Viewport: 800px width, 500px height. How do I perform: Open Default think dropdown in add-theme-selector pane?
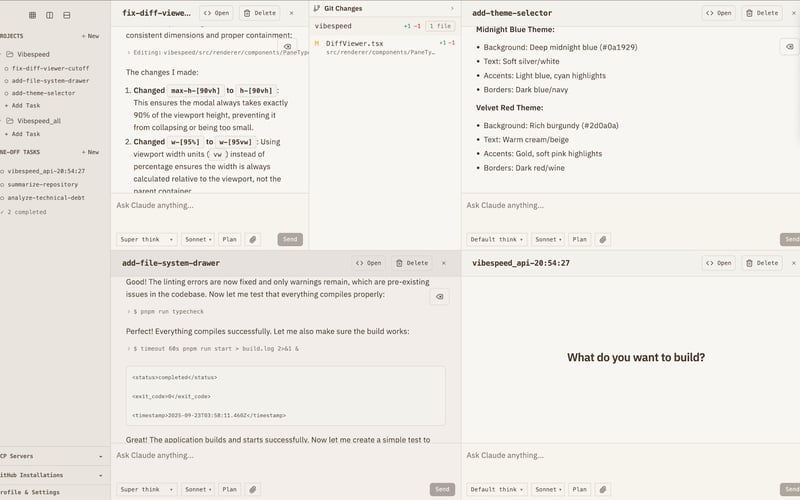click(496, 239)
